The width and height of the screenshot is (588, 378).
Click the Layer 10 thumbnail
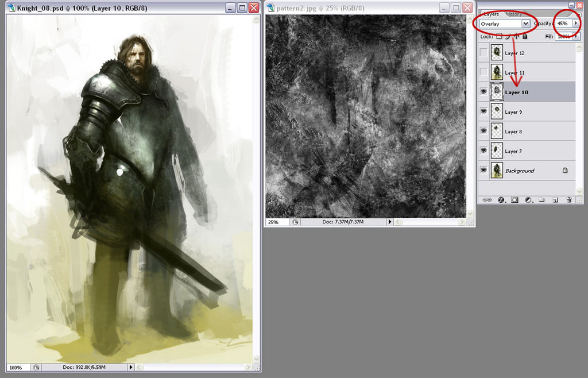(x=496, y=91)
